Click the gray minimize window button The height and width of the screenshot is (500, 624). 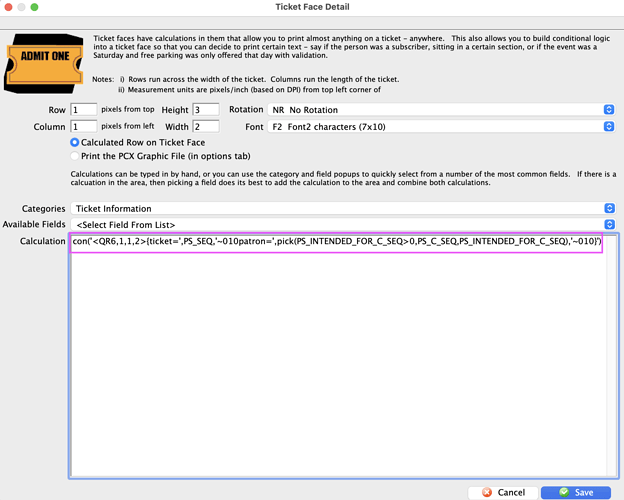coord(21,7)
